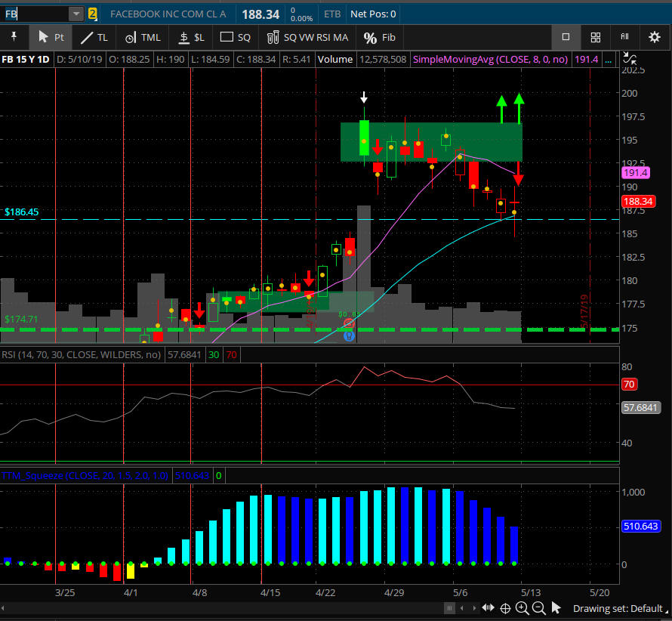Click the SQ rectangle tool button

tap(235, 37)
